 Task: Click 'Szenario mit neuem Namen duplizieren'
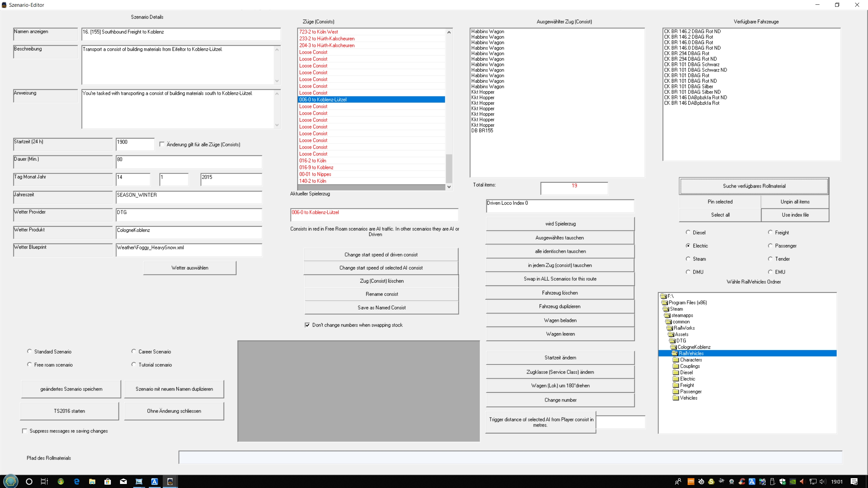[x=174, y=389]
